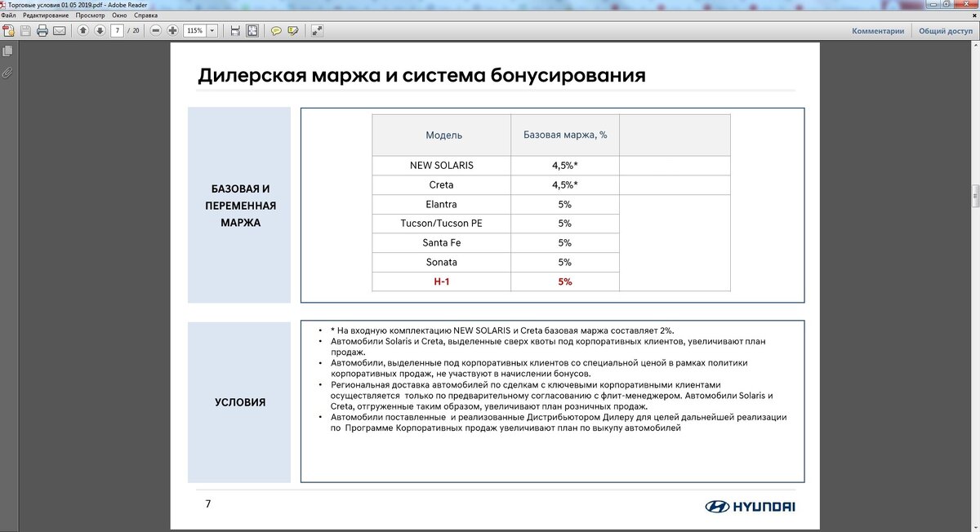Open the Комментарии panel

pyautogui.click(x=878, y=31)
